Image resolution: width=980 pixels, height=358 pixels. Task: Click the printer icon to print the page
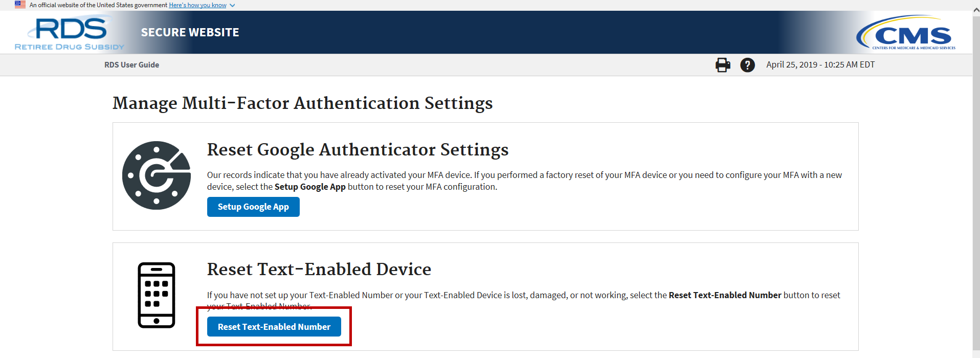[723, 65]
